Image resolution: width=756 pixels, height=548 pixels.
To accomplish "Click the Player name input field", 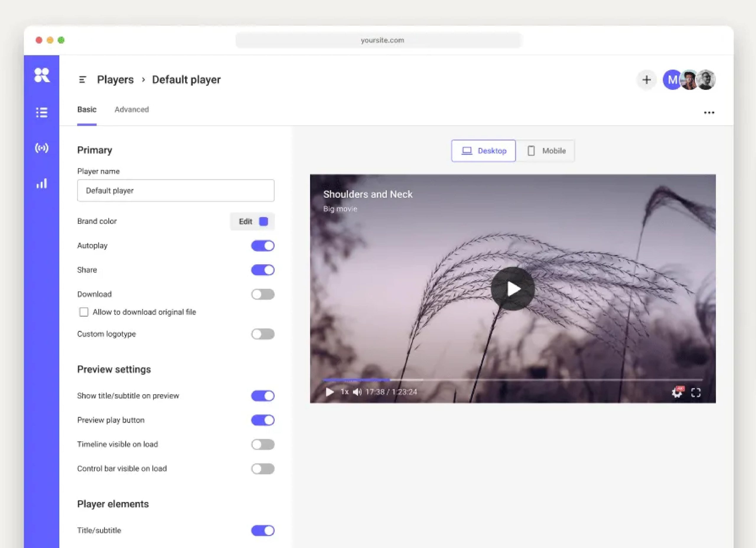I will pos(176,191).
